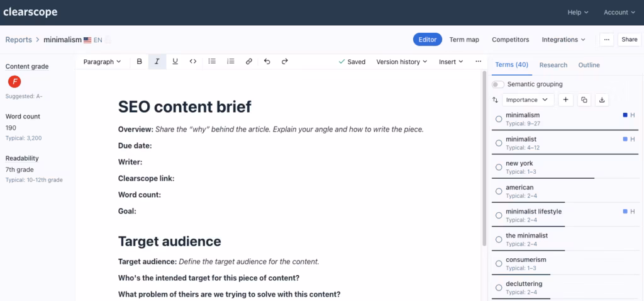Click the Goal: line in editor
Screen dimensions: 644x301
click(127, 212)
